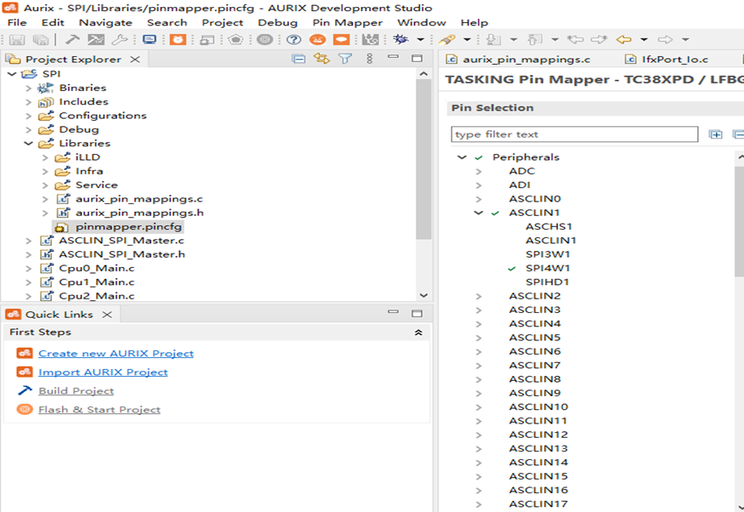Click the blue monitor toolbar icon
This screenshot has height=512, width=744.
(149, 40)
